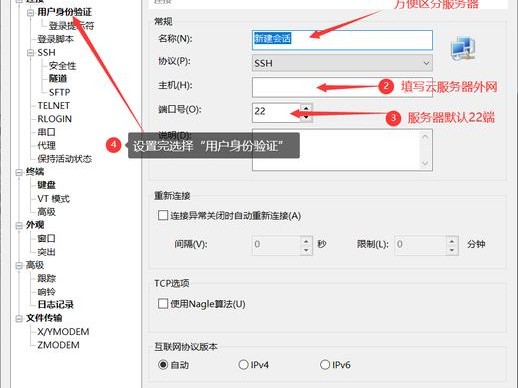The width and height of the screenshot is (518, 388).
Task: Select SSH in the category tree
Action: click(x=46, y=53)
